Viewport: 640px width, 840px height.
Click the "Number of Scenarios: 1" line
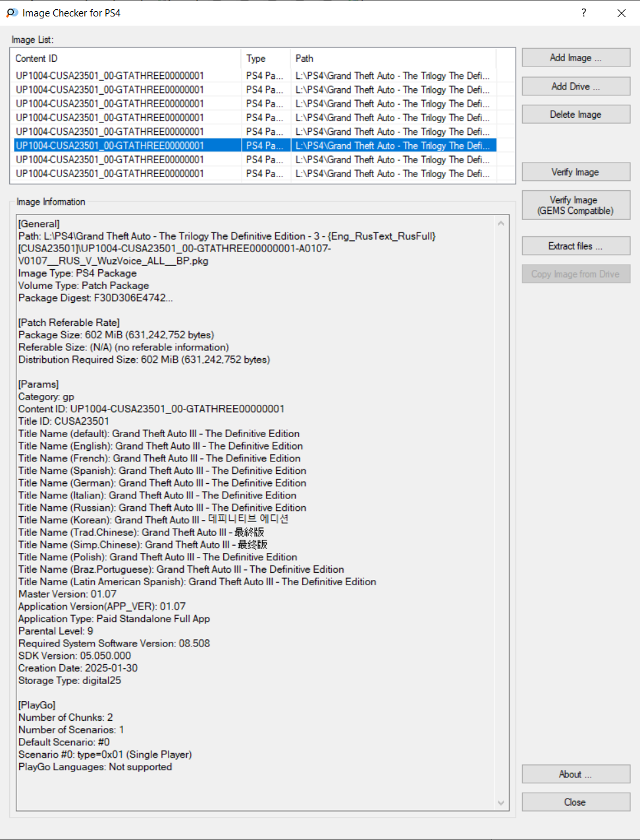[x=71, y=730]
